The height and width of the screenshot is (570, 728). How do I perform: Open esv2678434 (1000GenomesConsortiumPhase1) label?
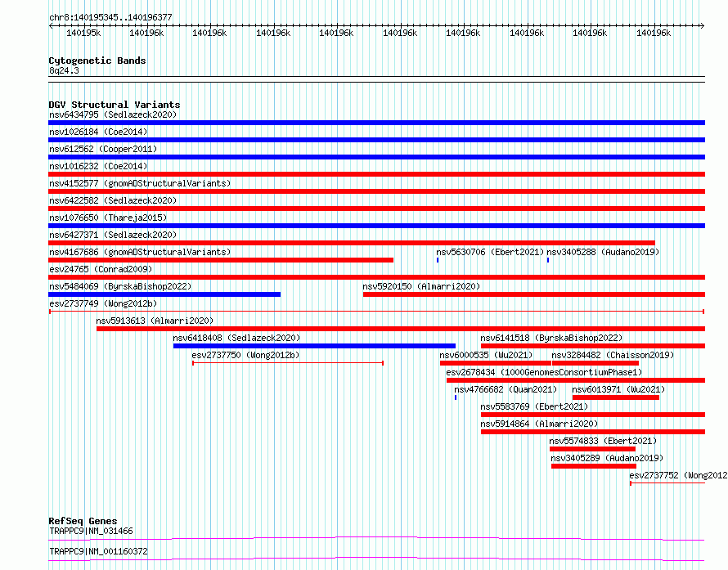click(x=544, y=372)
